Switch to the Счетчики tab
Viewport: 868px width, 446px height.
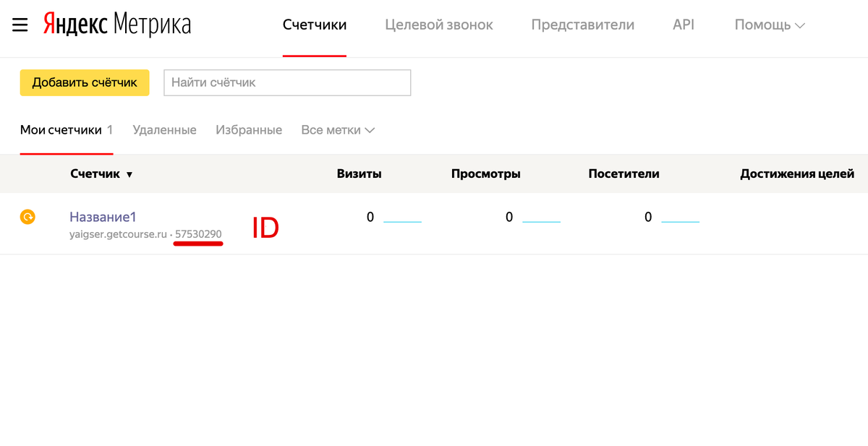(315, 25)
